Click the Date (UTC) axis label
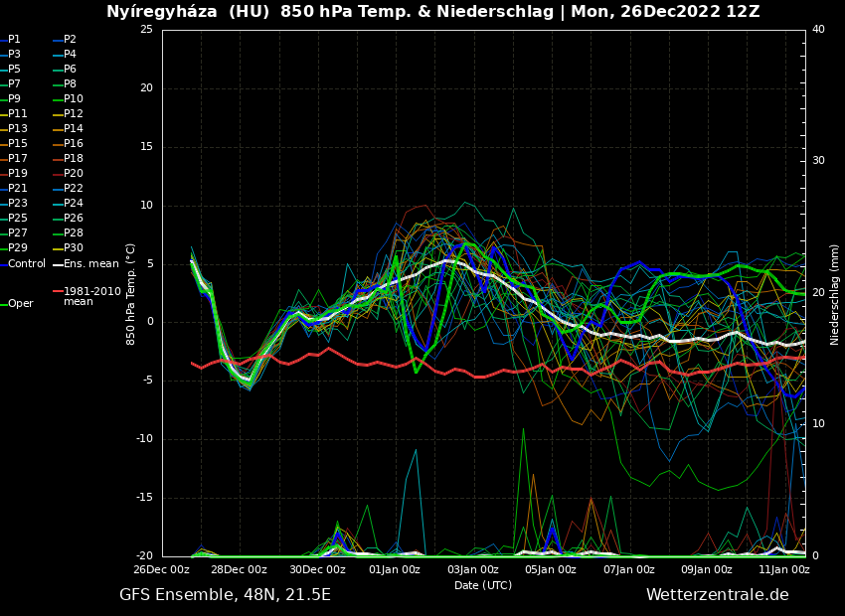The height and width of the screenshot is (616, 845). coord(483,585)
